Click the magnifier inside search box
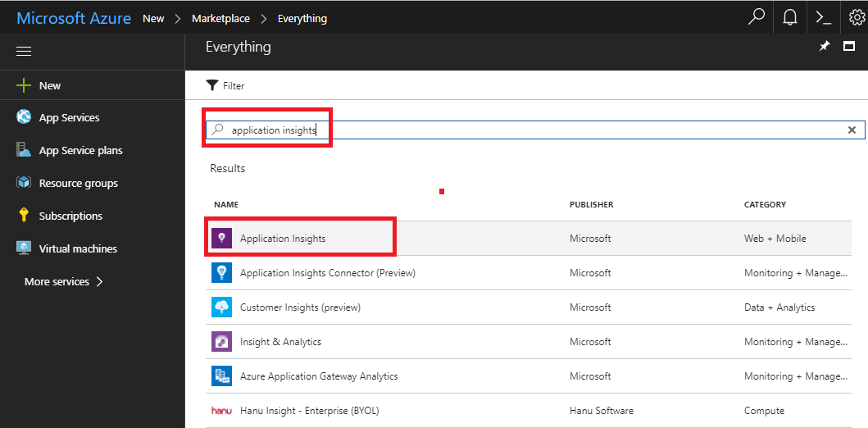 pos(217,130)
